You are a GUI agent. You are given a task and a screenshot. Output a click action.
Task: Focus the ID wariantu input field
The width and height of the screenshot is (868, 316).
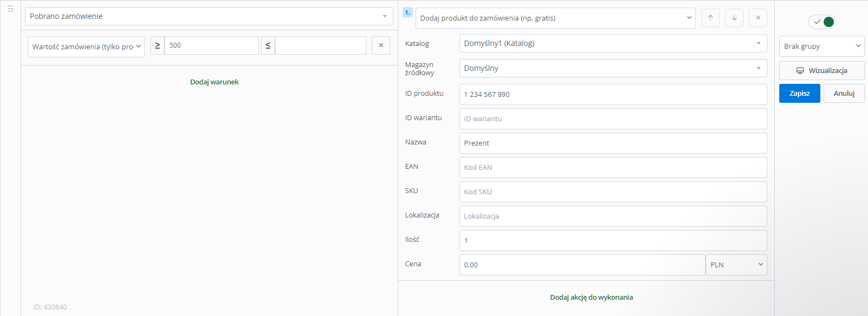613,119
